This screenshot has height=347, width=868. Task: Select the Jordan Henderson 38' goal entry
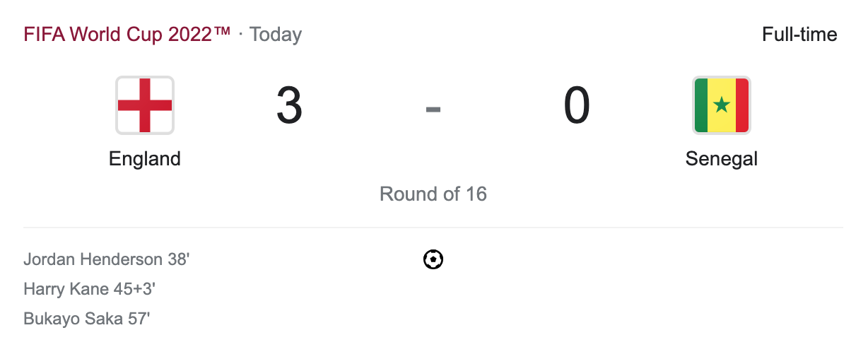coord(107,259)
